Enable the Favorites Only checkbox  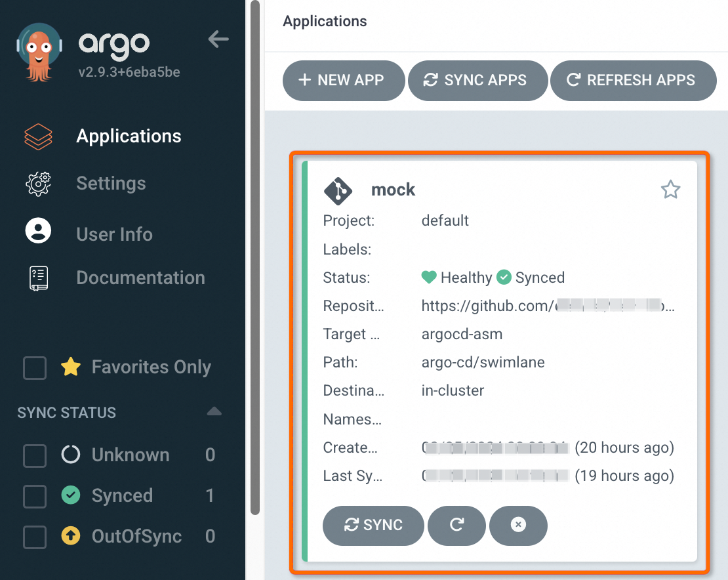click(x=35, y=368)
